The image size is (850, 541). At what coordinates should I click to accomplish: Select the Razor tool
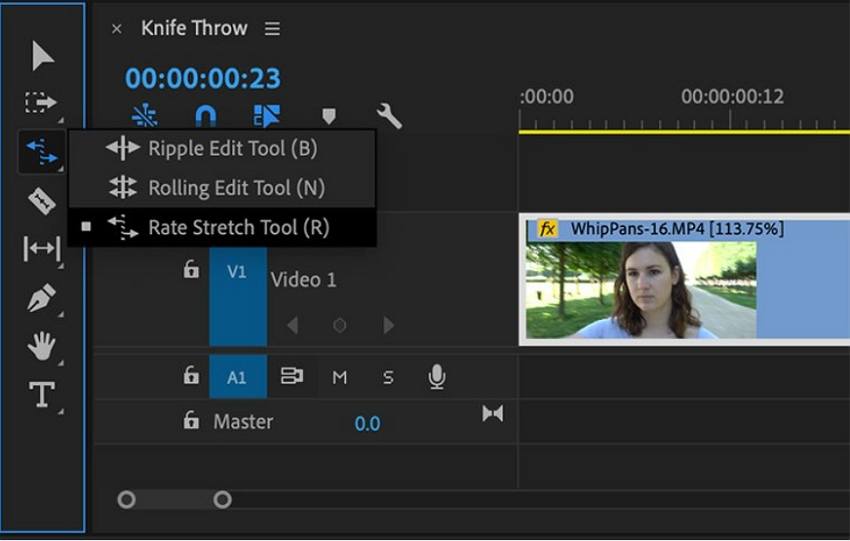(41, 200)
